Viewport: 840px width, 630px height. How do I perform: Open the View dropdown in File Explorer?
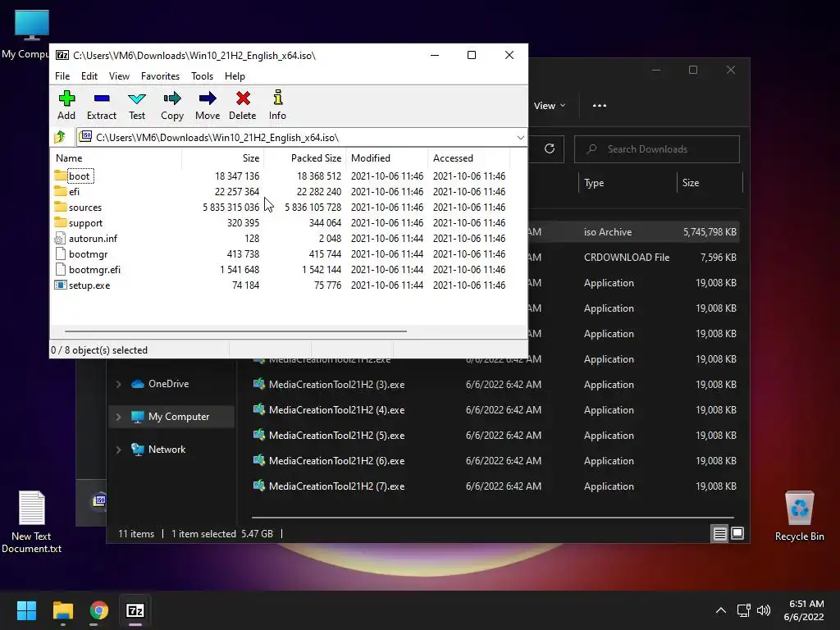pos(550,106)
